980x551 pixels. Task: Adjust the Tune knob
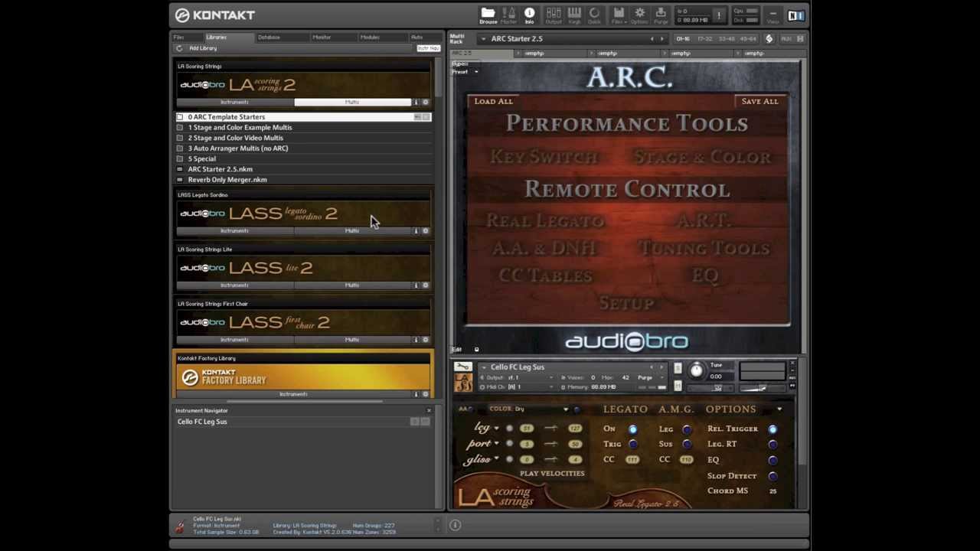pos(696,370)
